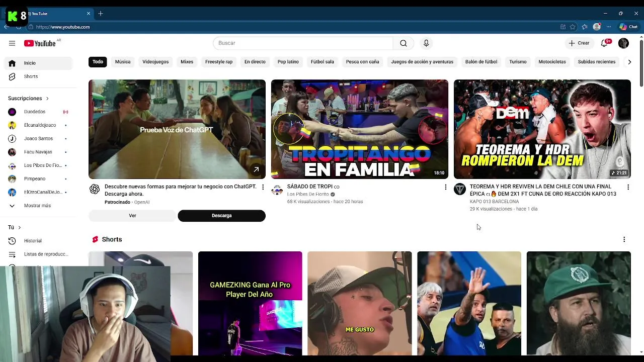Open browser three-dot settings menu
The width and height of the screenshot is (644, 362).
click(x=609, y=27)
